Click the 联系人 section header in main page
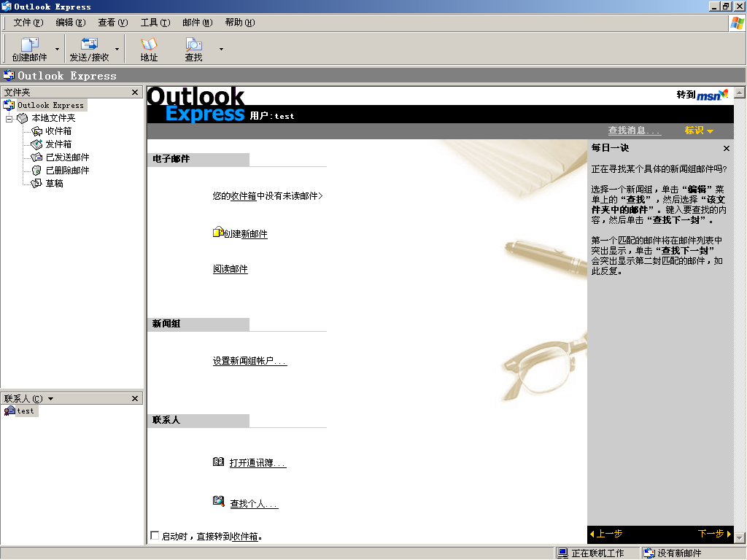Viewport: 747px width, 560px height. pos(198,421)
